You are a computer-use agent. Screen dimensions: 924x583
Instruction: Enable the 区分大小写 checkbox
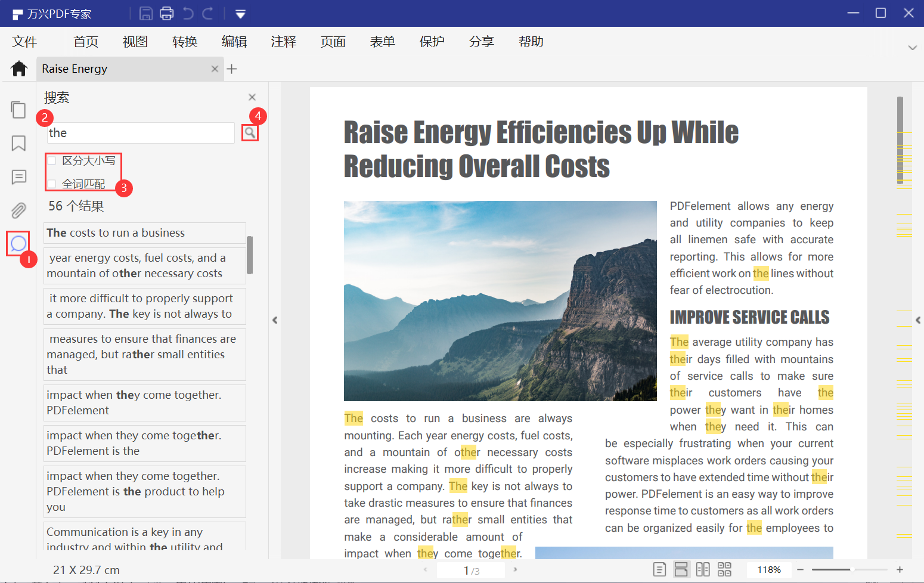pyautogui.click(x=52, y=161)
